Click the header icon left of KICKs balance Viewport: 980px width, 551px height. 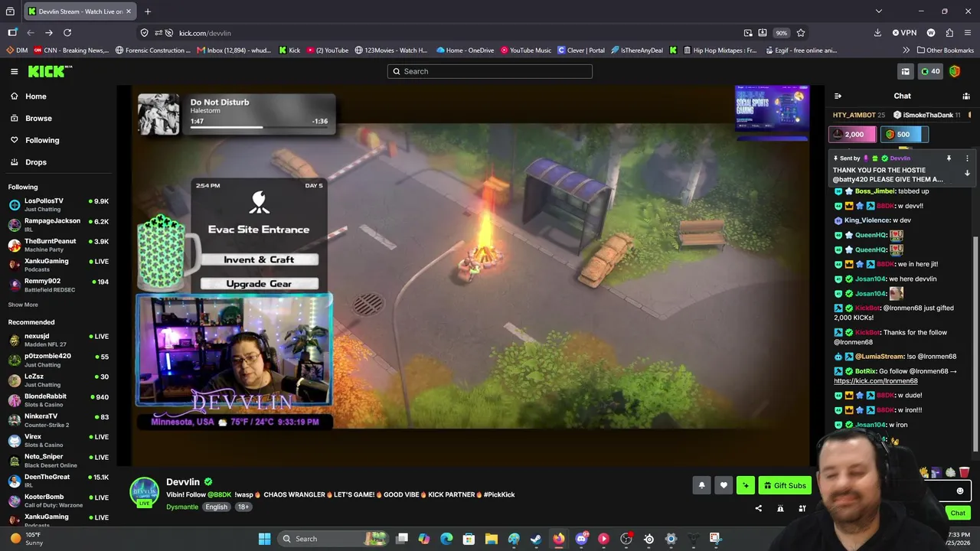906,71
